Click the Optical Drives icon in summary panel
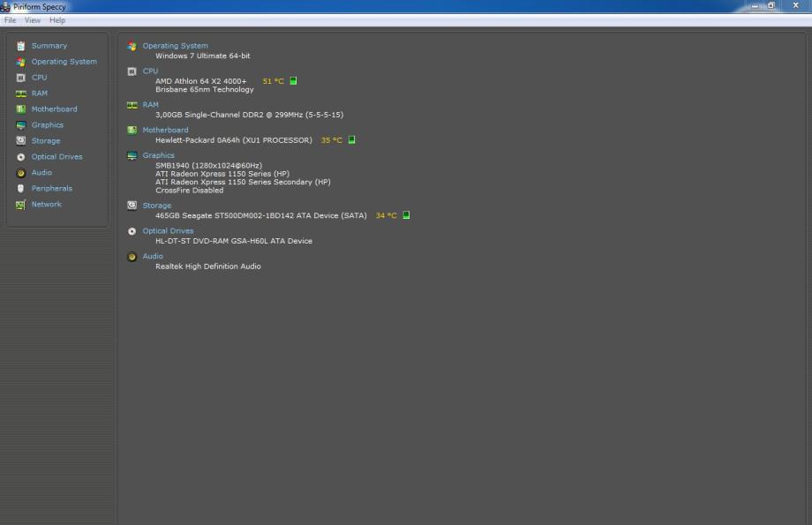 pyautogui.click(x=132, y=231)
